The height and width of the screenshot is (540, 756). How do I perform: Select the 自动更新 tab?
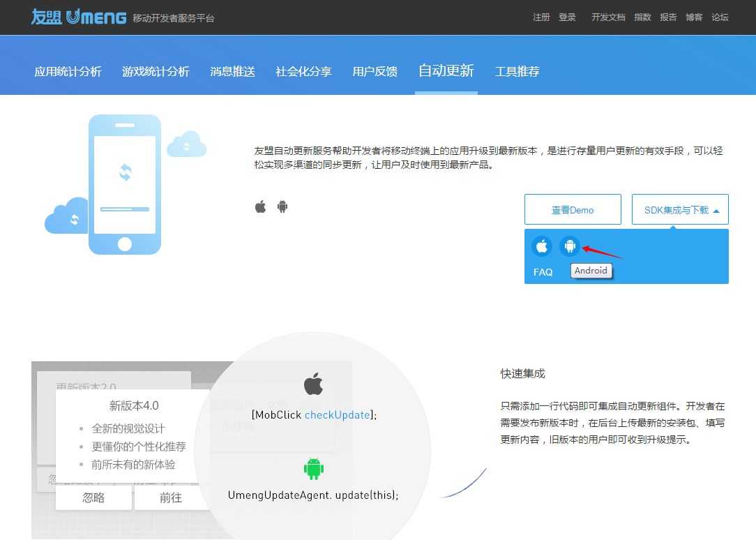446,71
